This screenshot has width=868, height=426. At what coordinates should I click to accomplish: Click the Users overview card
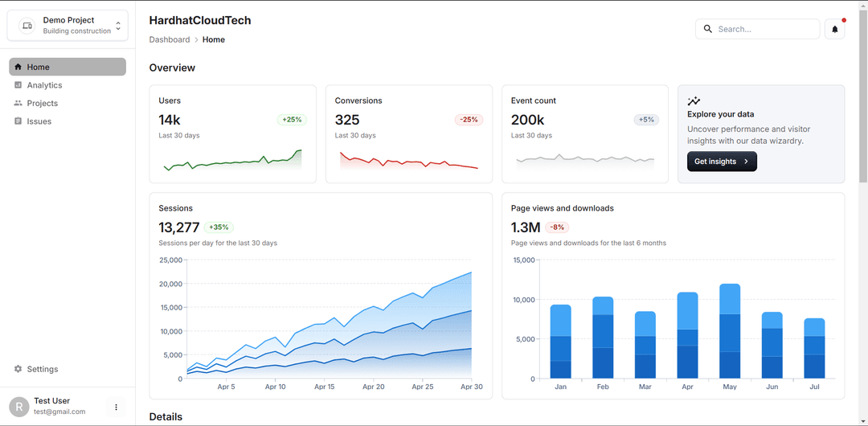coord(232,134)
